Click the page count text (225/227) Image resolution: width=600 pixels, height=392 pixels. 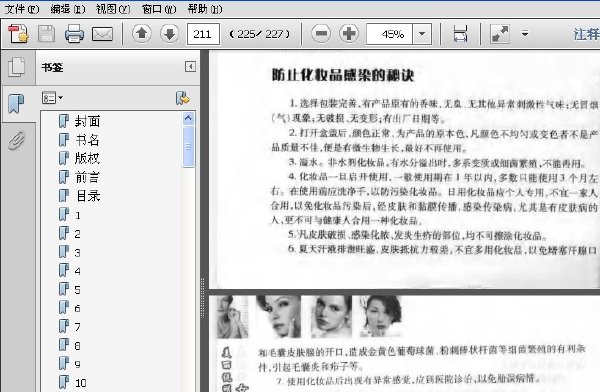[260, 34]
